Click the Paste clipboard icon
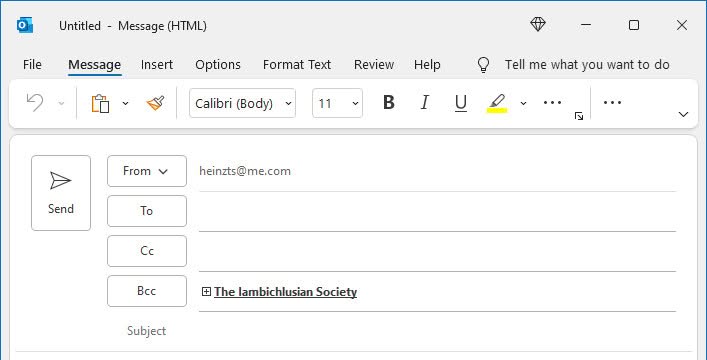 101,103
